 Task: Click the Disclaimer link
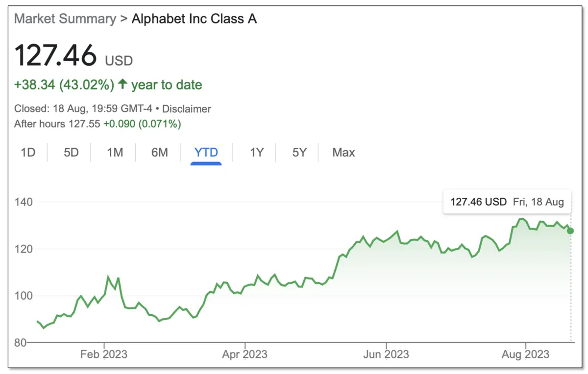click(x=187, y=109)
